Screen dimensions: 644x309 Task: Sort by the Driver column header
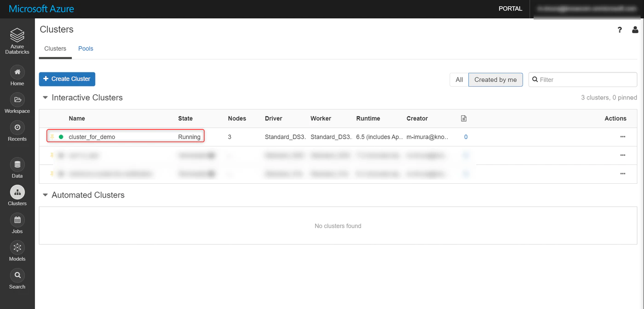[x=274, y=118]
